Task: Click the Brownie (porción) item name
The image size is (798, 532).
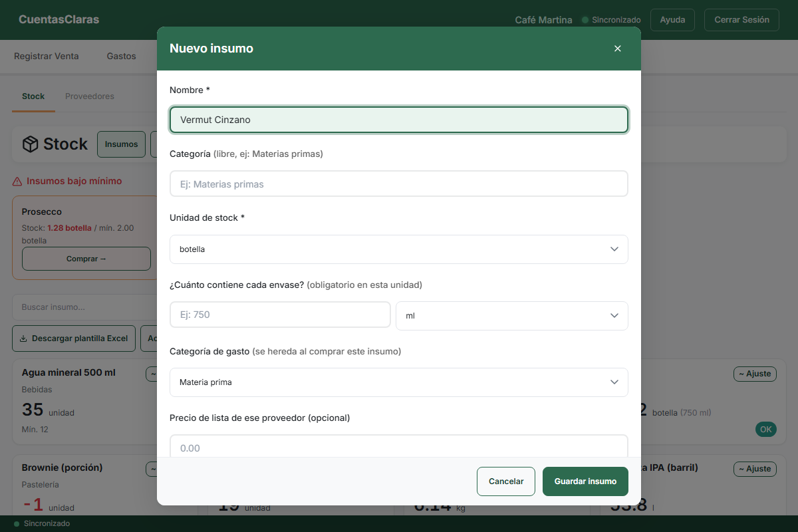Action: tap(62, 467)
